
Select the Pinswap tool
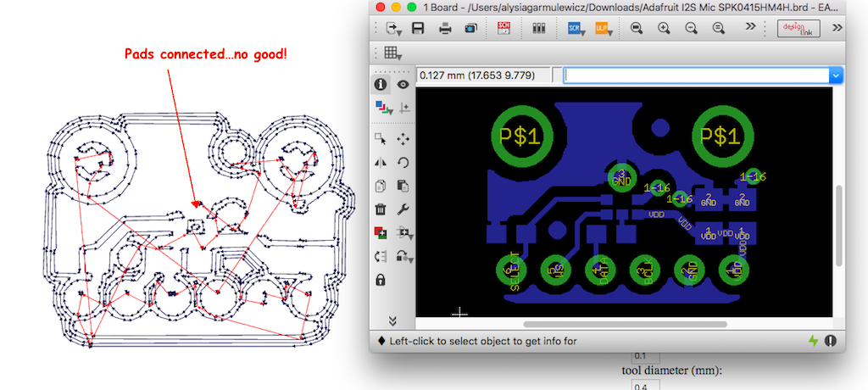(x=381, y=256)
